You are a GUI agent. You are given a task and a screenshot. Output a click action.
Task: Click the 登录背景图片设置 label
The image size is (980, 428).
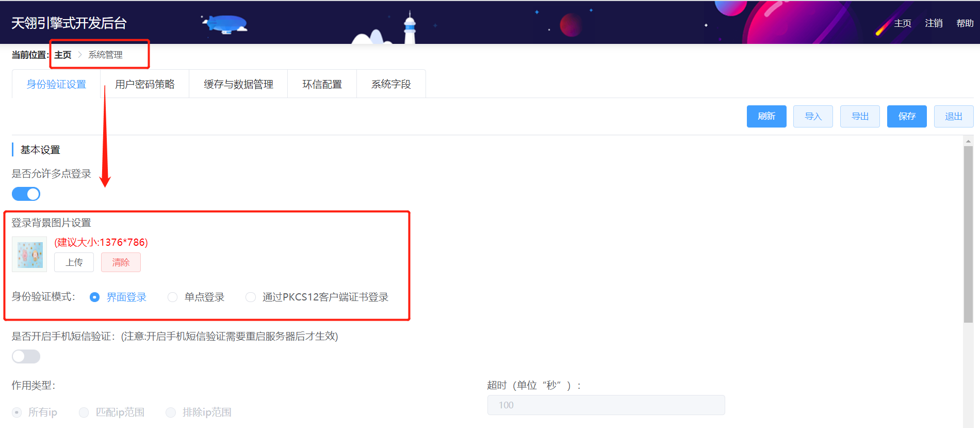[x=51, y=223]
